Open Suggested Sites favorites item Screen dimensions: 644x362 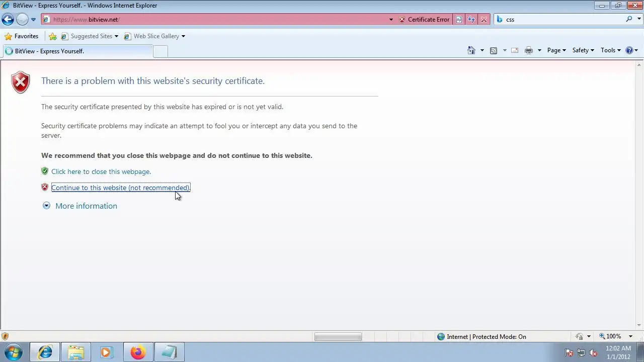click(90, 36)
